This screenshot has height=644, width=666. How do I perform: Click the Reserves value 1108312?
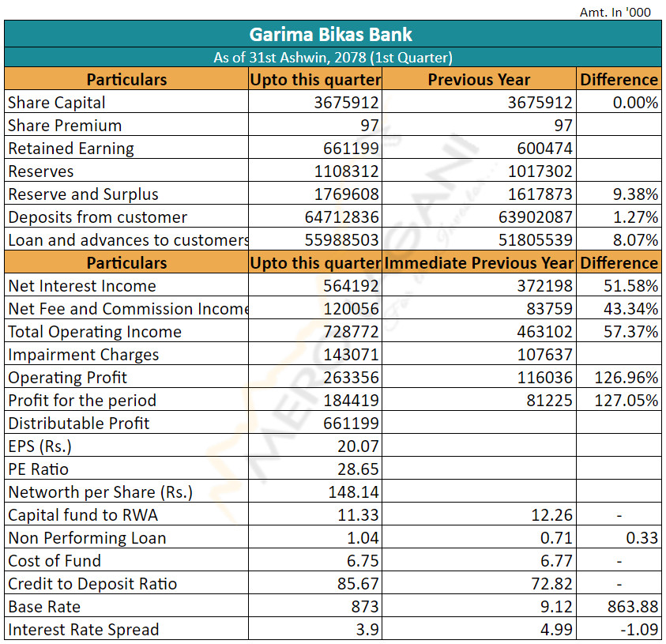[x=346, y=171]
